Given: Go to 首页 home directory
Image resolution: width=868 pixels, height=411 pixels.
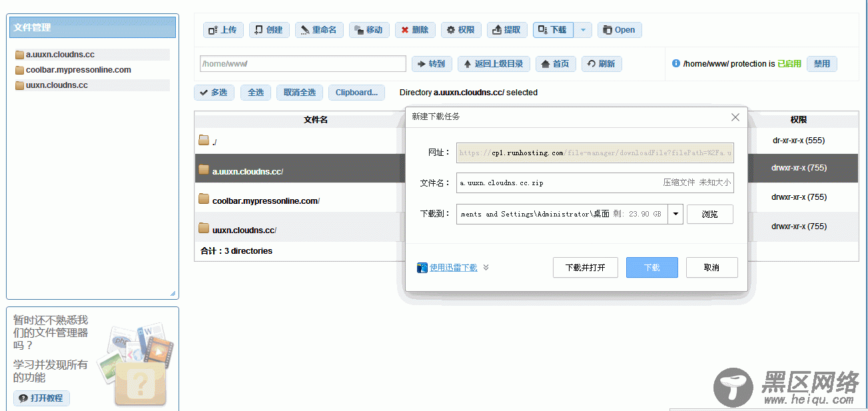Looking at the screenshot, I should [556, 64].
